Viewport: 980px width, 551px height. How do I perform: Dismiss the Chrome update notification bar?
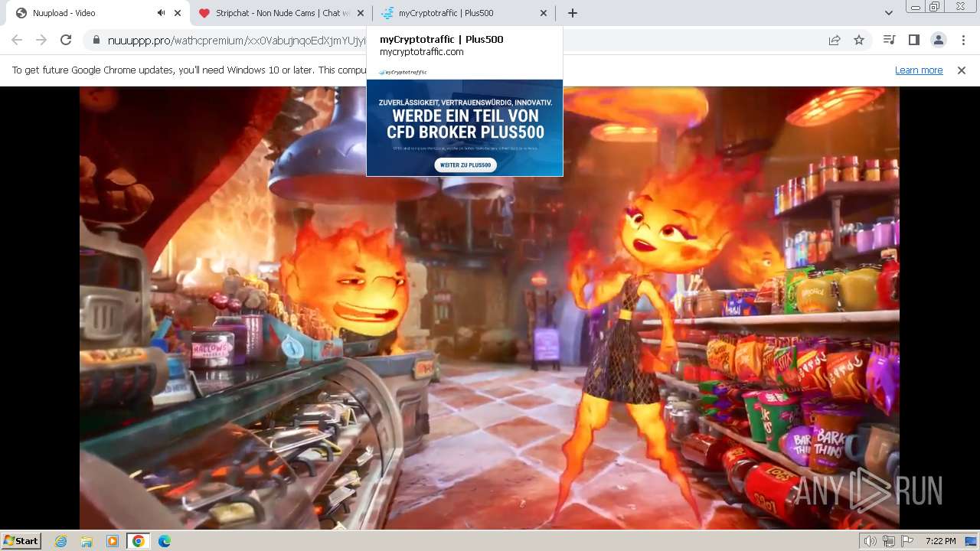[x=962, y=70]
